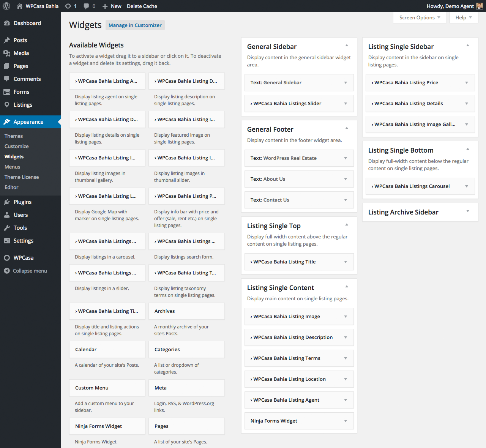486x448 pixels.
Task: Open the Menus submenu item
Action: (13, 167)
